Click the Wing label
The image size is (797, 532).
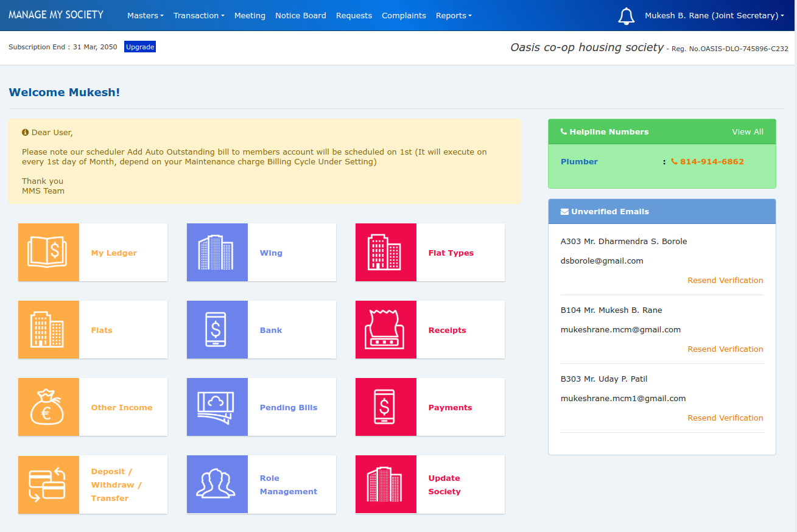(271, 253)
